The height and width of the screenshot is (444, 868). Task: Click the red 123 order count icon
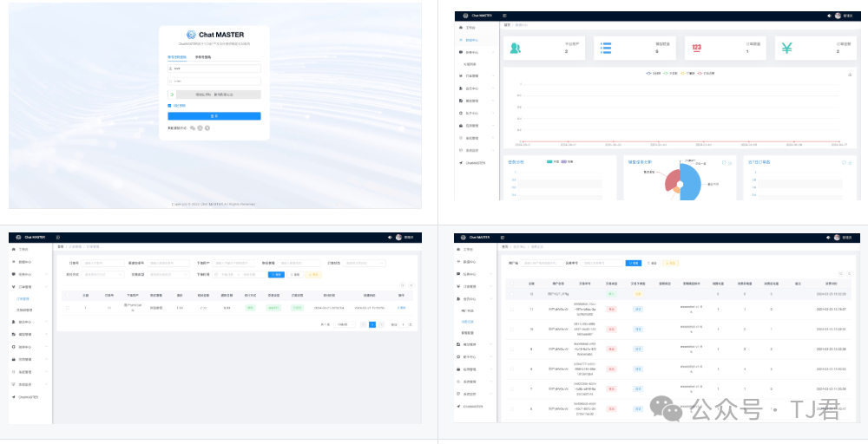coord(696,49)
